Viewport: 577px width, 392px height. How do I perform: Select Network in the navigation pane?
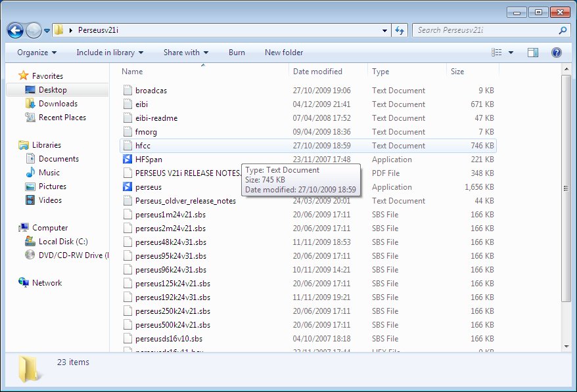(x=47, y=283)
